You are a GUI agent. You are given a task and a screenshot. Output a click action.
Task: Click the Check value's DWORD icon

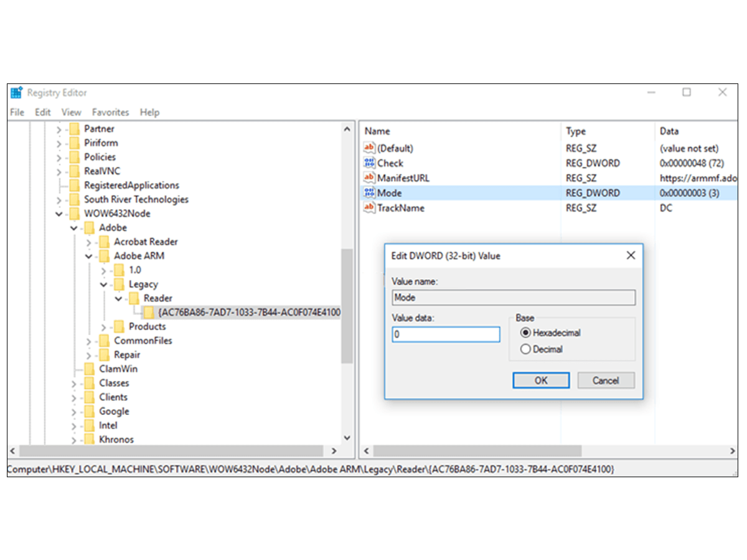tap(369, 163)
